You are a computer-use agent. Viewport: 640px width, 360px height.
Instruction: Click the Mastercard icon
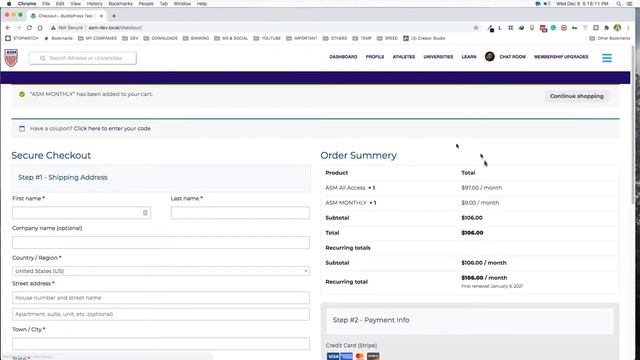[360, 356]
